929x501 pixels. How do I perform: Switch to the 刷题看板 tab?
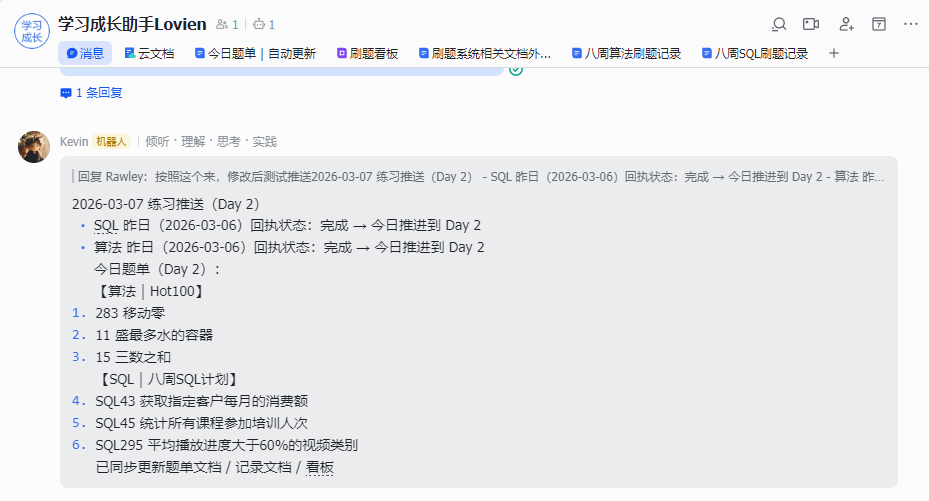pos(367,54)
